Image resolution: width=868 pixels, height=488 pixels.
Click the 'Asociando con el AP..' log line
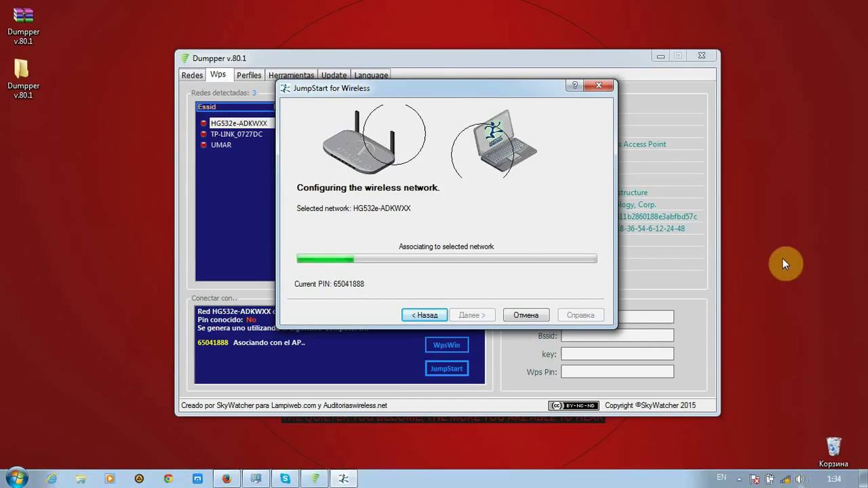coord(269,343)
